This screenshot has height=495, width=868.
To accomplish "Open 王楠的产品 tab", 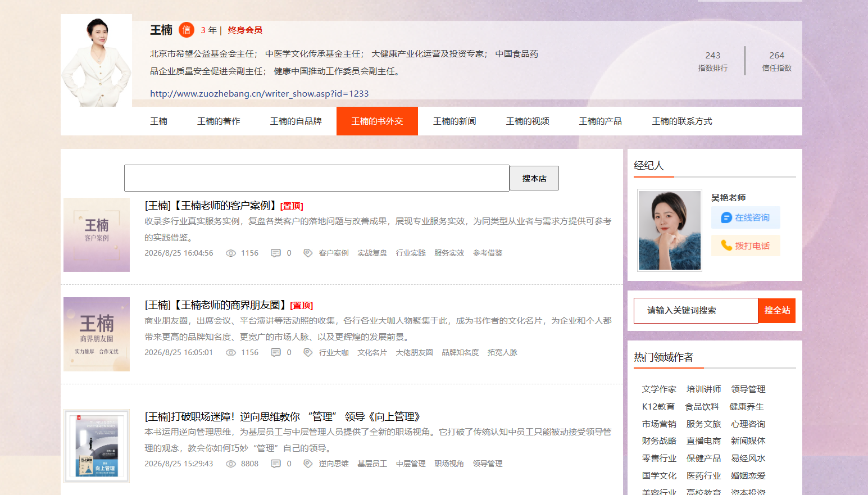I will [x=601, y=121].
